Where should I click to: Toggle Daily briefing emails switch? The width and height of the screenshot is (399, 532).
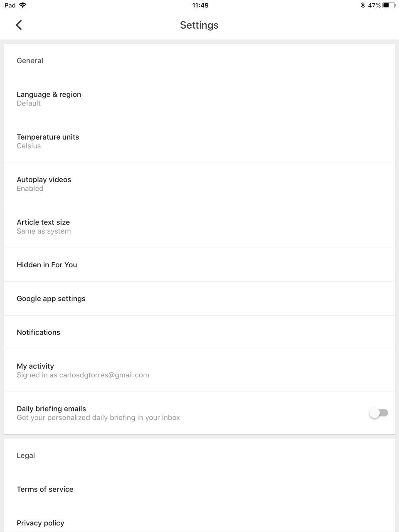379,413
